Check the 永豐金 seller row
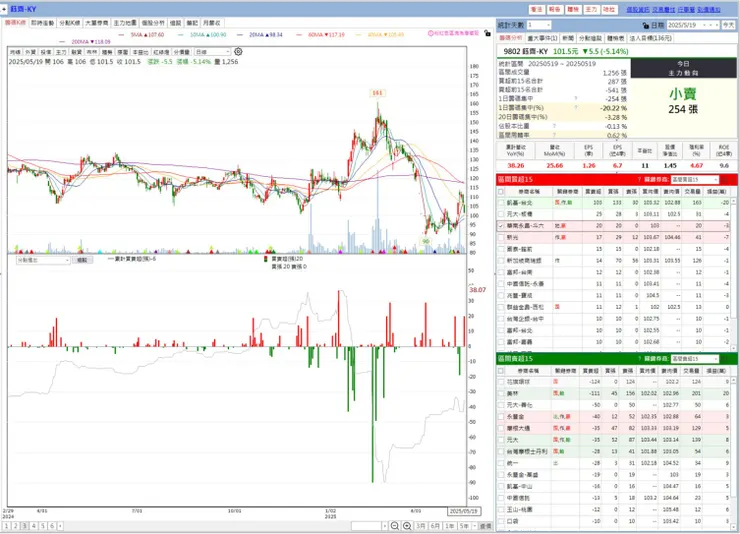Screen dimensions: 740x534 click(x=501, y=417)
